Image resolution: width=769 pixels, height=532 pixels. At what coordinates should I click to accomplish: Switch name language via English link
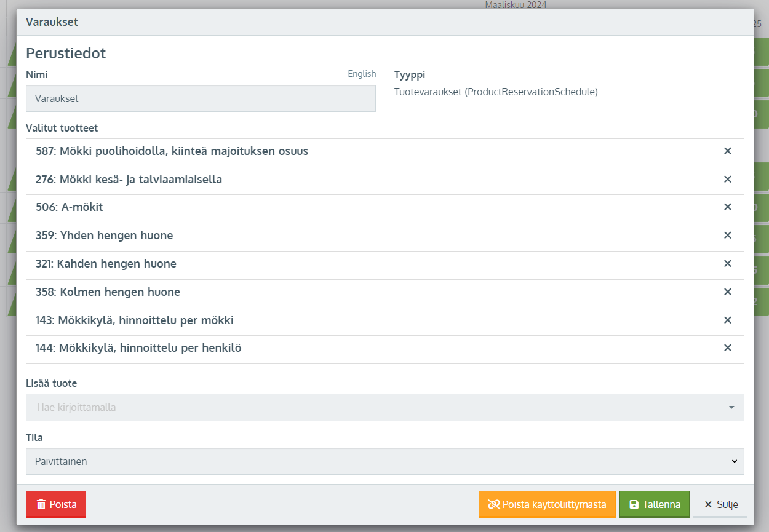click(362, 74)
